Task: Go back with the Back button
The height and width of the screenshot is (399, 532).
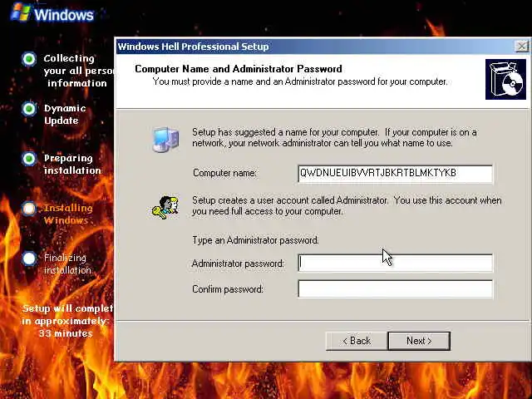Action: pos(357,341)
